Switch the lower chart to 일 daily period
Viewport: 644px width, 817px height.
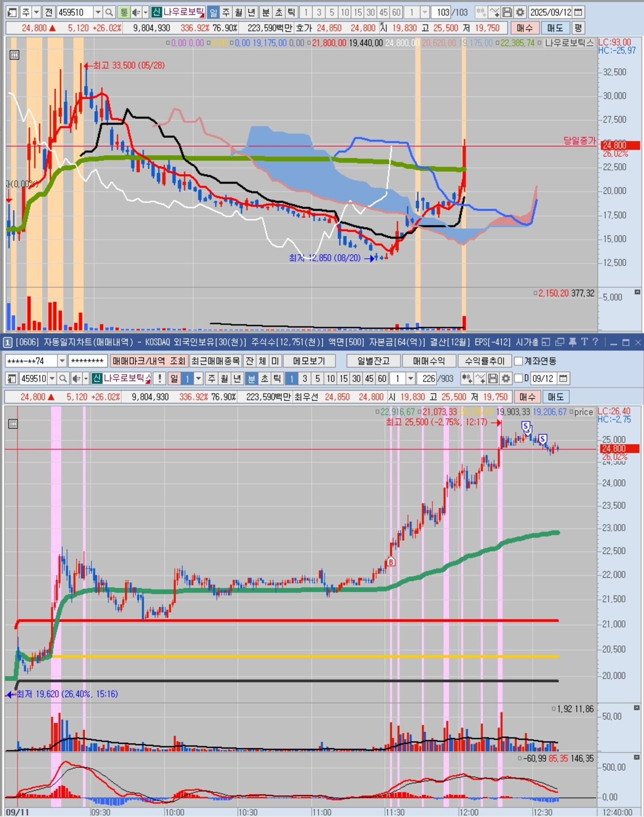(174, 378)
